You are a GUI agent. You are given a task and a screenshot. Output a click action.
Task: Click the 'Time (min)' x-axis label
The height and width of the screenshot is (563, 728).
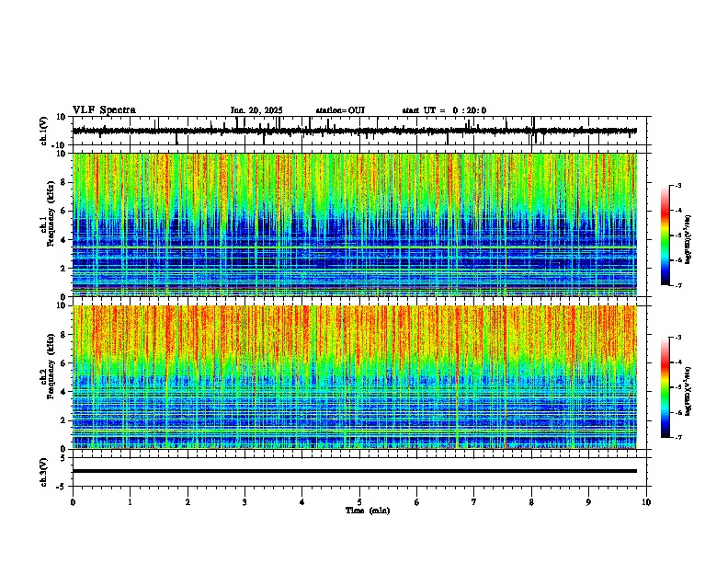[x=368, y=511]
